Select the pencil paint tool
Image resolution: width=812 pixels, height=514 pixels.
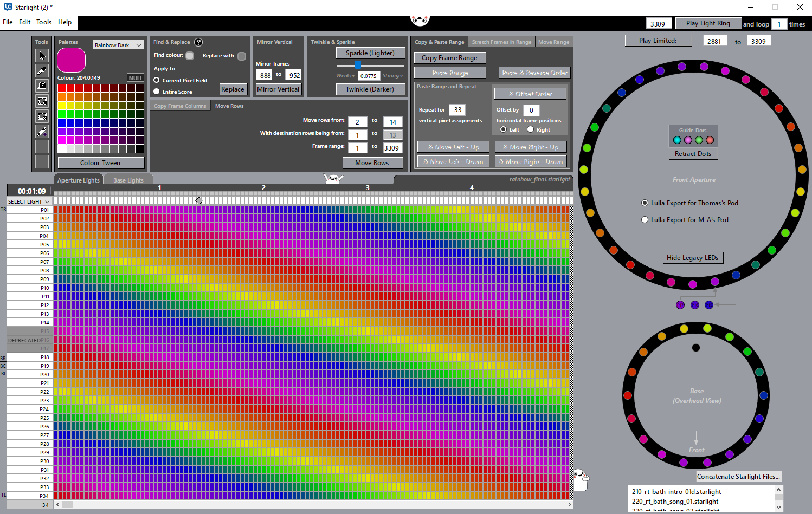point(42,132)
